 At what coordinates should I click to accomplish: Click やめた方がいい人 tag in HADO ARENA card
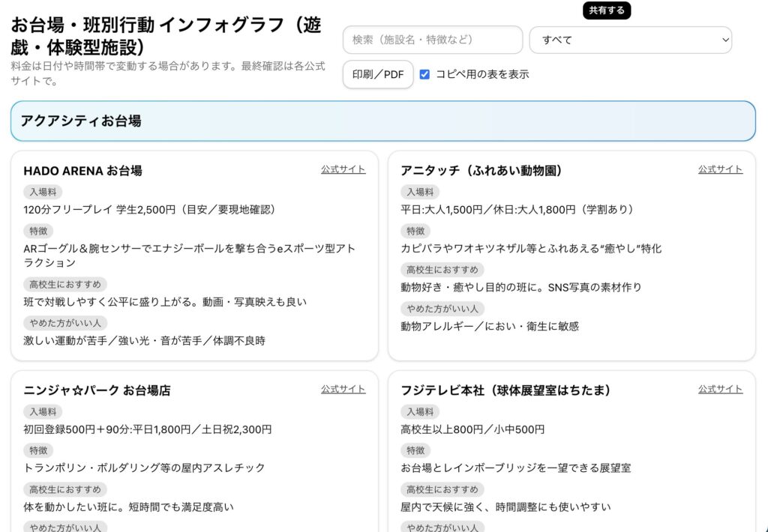pos(65,324)
